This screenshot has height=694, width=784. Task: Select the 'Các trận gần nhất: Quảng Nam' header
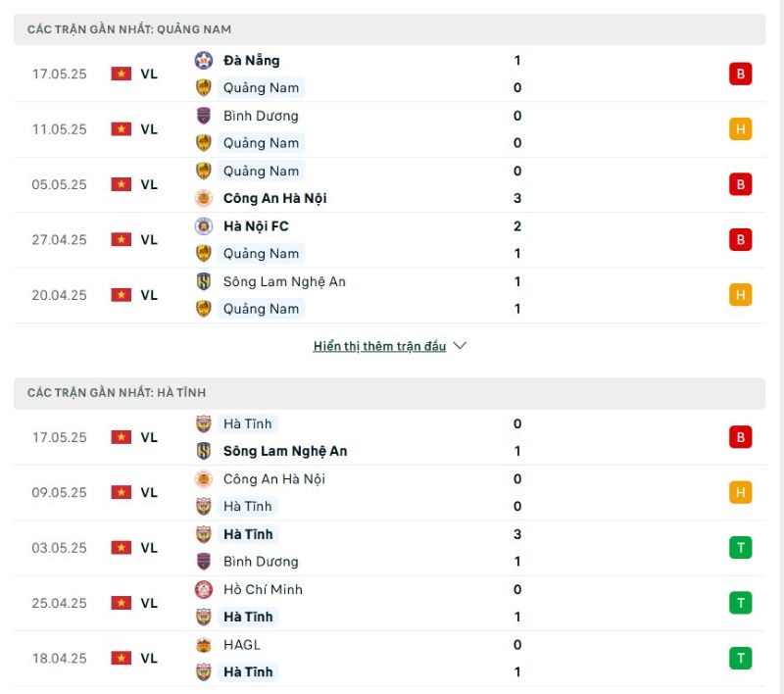click(x=129, y=29)
